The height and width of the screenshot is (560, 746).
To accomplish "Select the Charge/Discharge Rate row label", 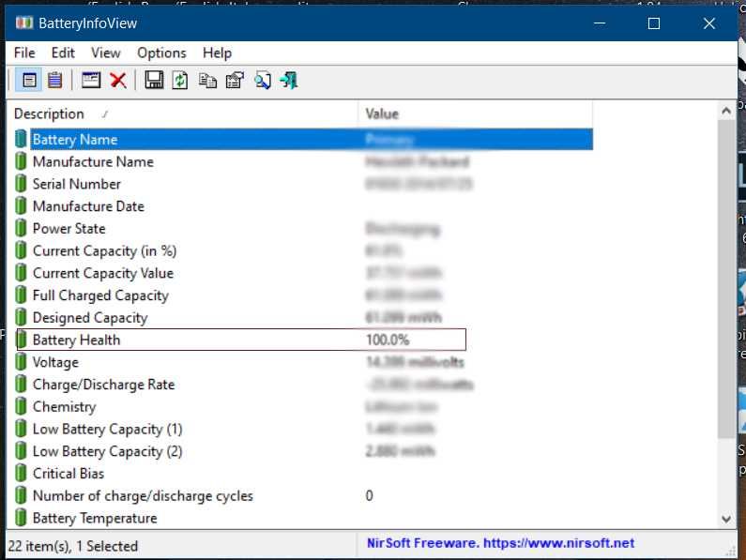I will point(104,385).
